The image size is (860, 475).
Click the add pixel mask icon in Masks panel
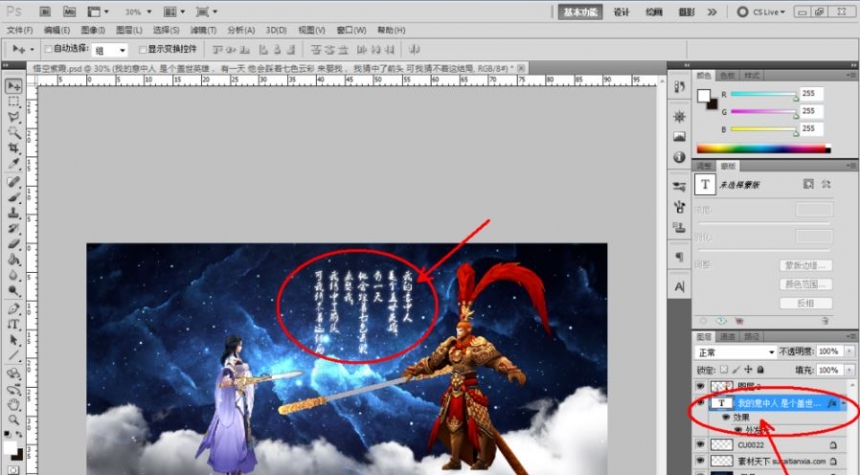tap(808, 184)
